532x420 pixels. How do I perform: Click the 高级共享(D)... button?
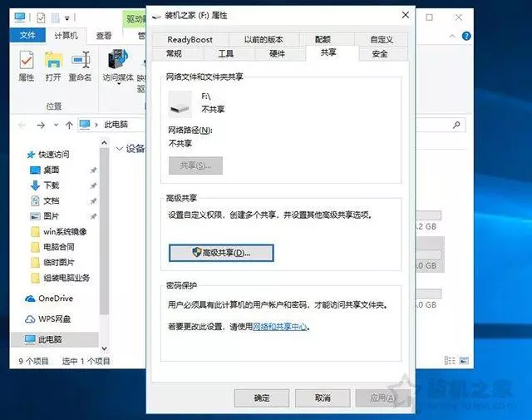point(221,253)
